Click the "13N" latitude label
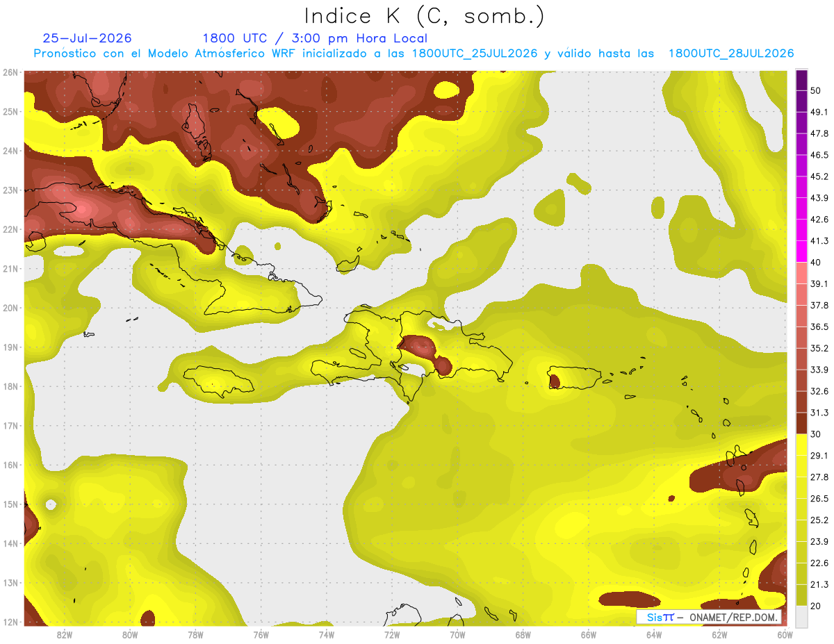This screenshot has height=644, width=834. click(10, 583)
